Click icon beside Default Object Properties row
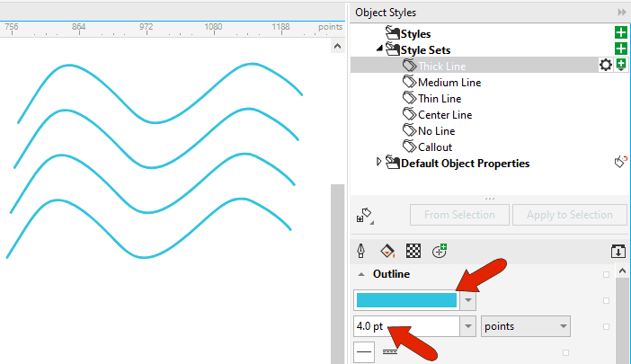This screenshot has width=631, height=364. (619, 162)
